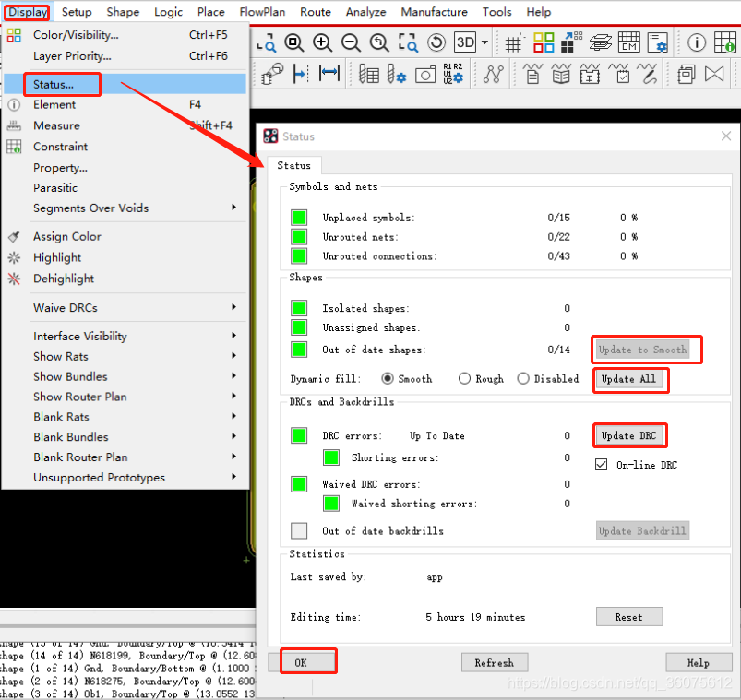
Task: Click the Show Element info icon
Action: (x=696, y=43)
